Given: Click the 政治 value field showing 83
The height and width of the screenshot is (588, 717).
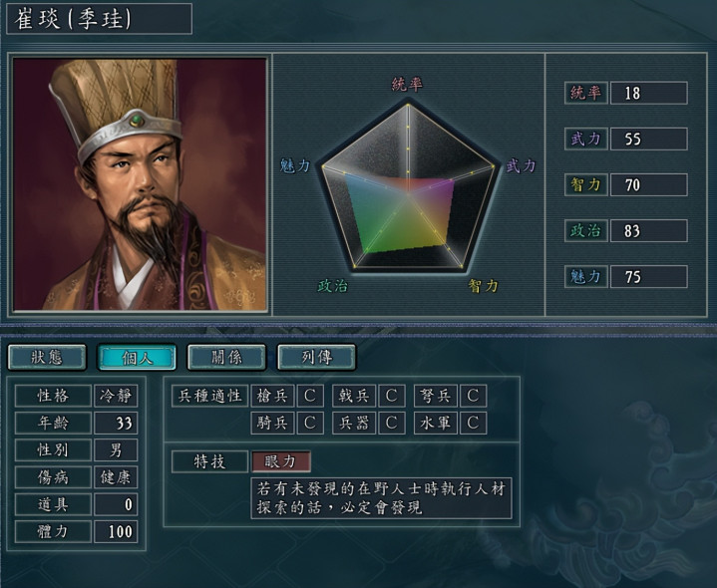Looking at the screenshot, I should [649, 231].
